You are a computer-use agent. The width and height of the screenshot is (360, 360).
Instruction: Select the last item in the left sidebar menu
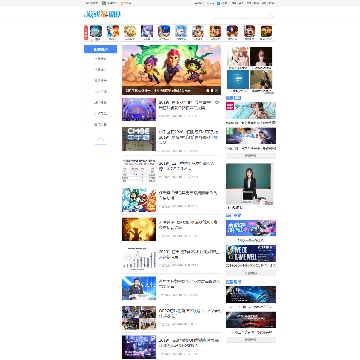[100, 124]
